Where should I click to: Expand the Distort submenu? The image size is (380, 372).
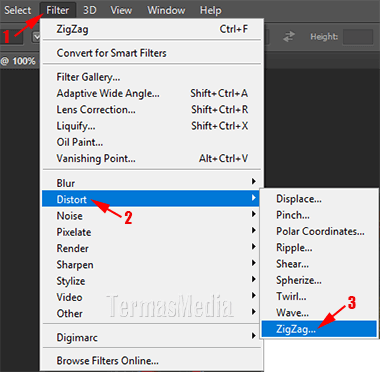(x=151, y=199)
